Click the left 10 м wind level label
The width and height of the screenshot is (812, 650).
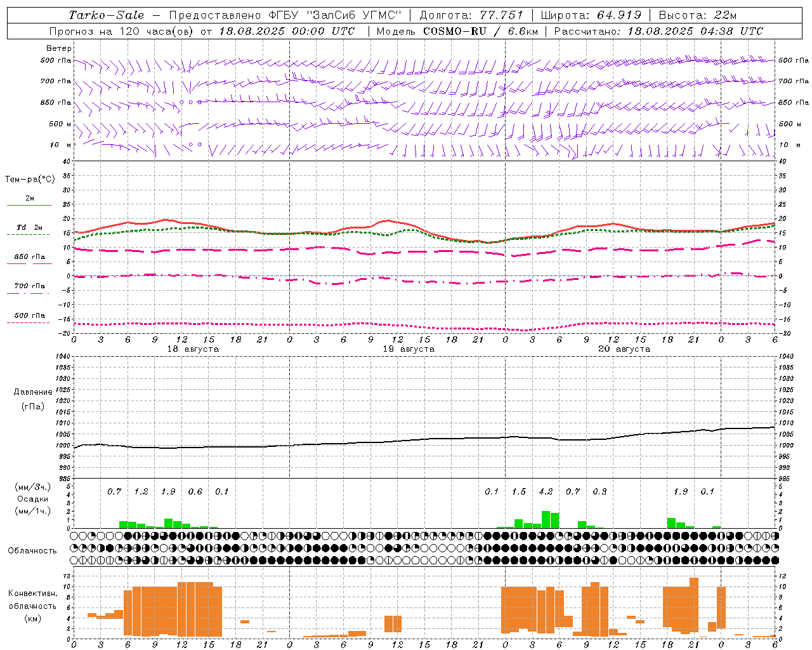[x=60, y=145]
